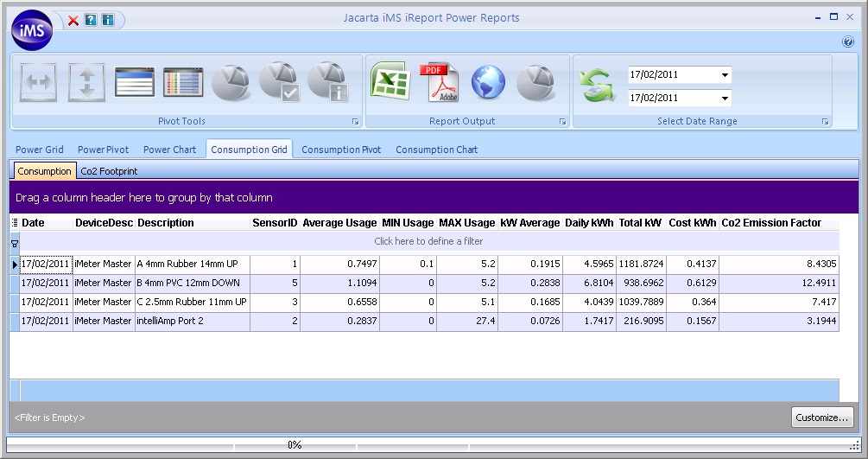Select cell 'A 4mm Rubber 14mm UP'

click(x=193, y=264)
